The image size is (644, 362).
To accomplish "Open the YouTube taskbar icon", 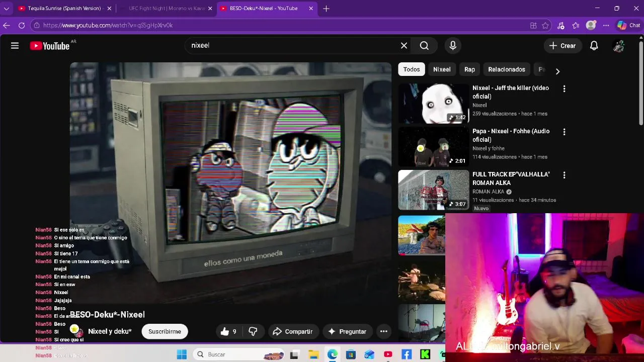I will pos(388,354).
